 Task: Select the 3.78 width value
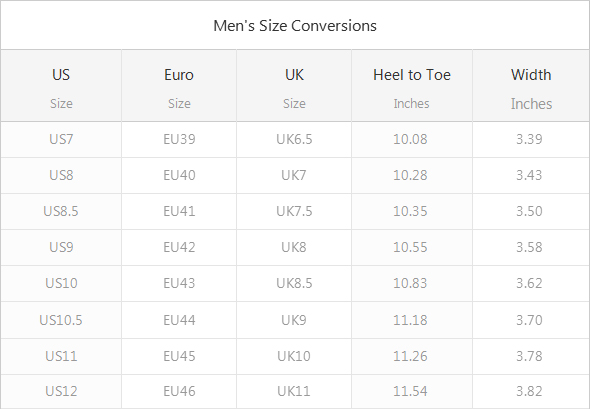tap(529, 356)
